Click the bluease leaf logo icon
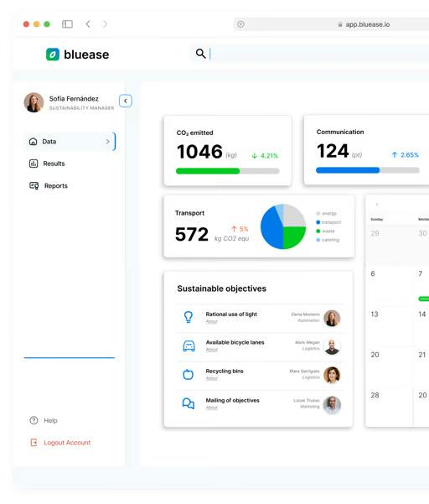This screenshot has height=504, width=429. 53,55
